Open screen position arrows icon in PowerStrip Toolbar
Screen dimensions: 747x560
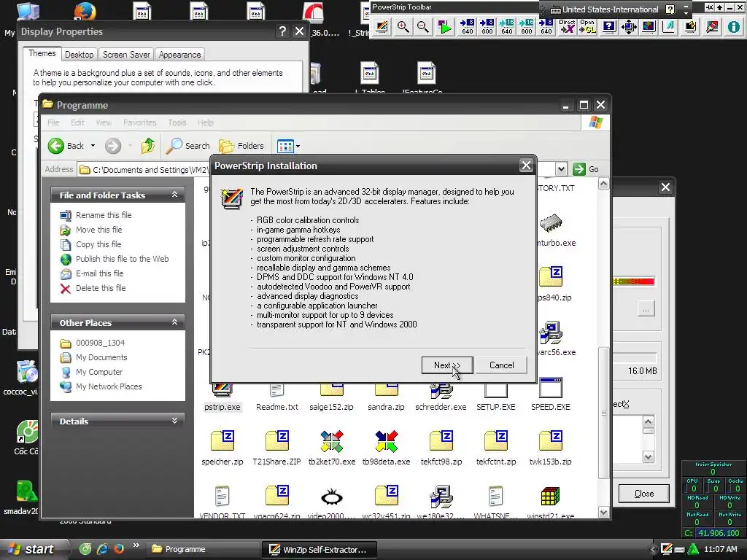(629, 27)
